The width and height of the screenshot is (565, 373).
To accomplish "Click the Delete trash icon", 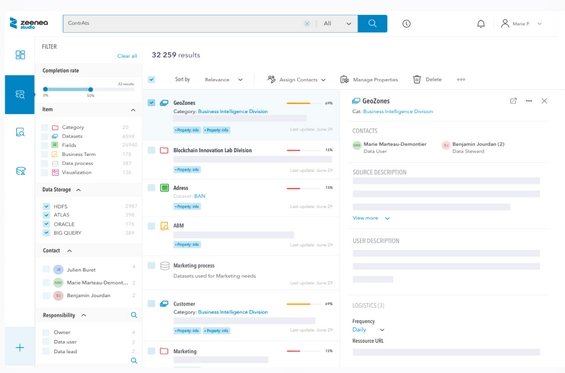I will (417, 79).
